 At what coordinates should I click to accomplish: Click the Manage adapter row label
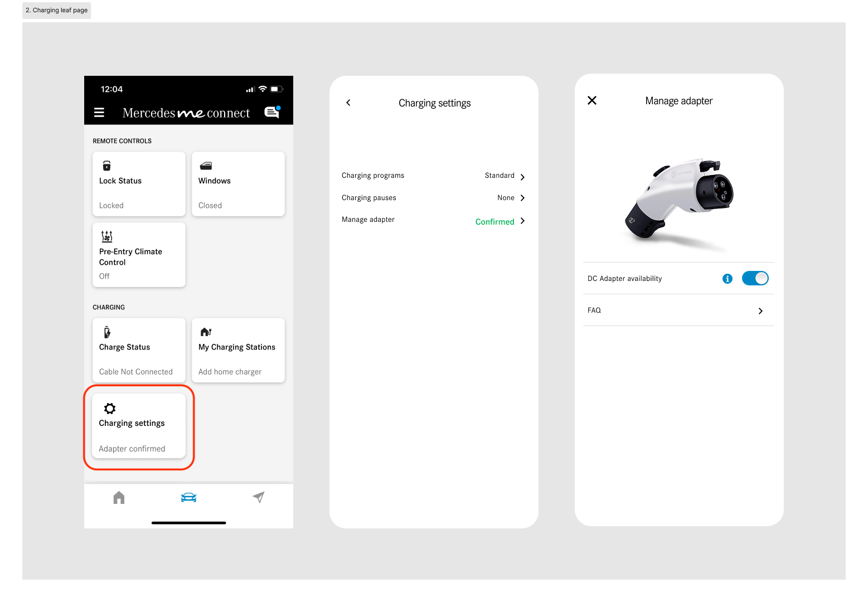[x=368, y=220]
